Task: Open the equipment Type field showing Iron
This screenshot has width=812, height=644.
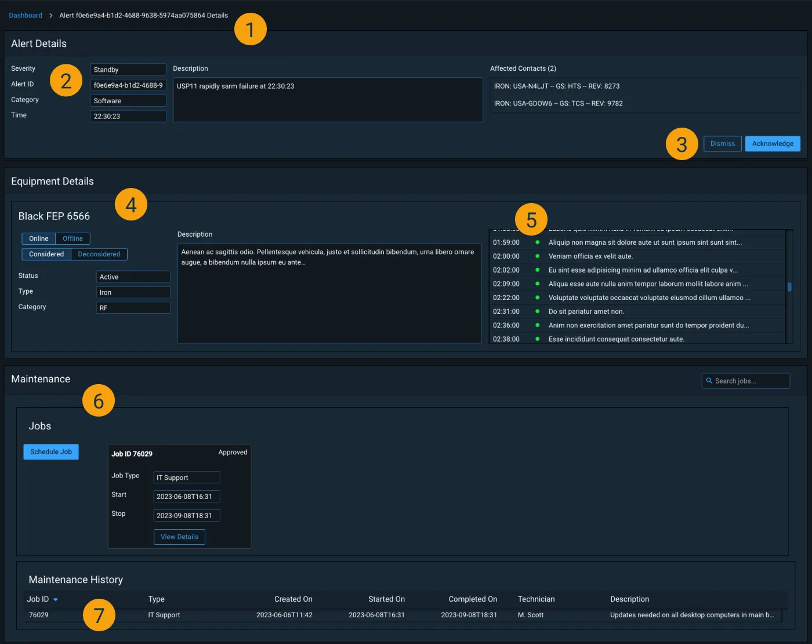Action: point(133,292)
